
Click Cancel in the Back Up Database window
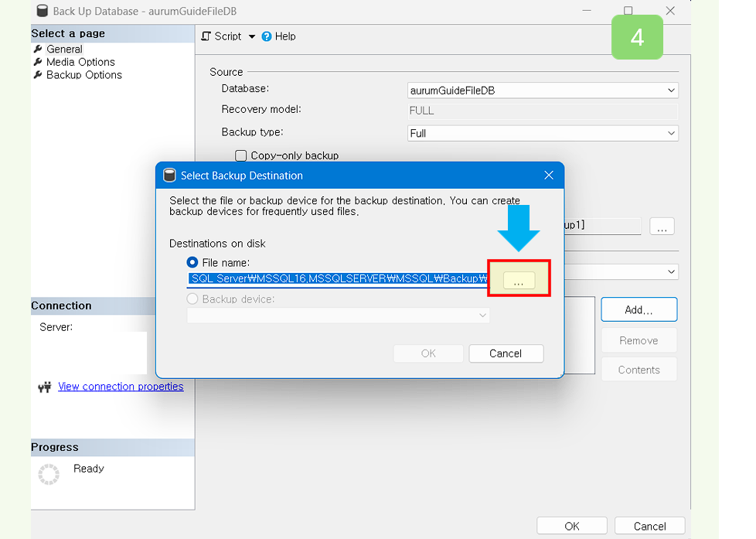click(649, 526)
